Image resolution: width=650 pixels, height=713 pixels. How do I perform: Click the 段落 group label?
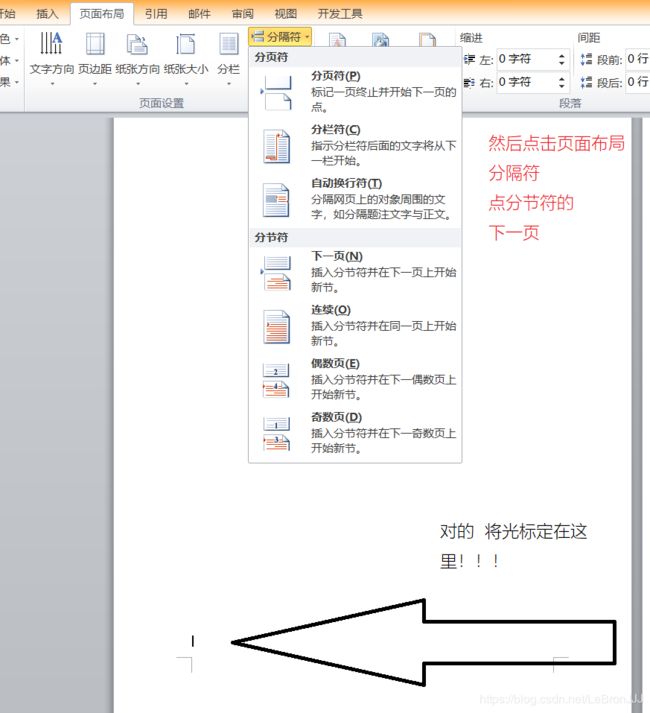pyautogui.click(x=570, y=103)
